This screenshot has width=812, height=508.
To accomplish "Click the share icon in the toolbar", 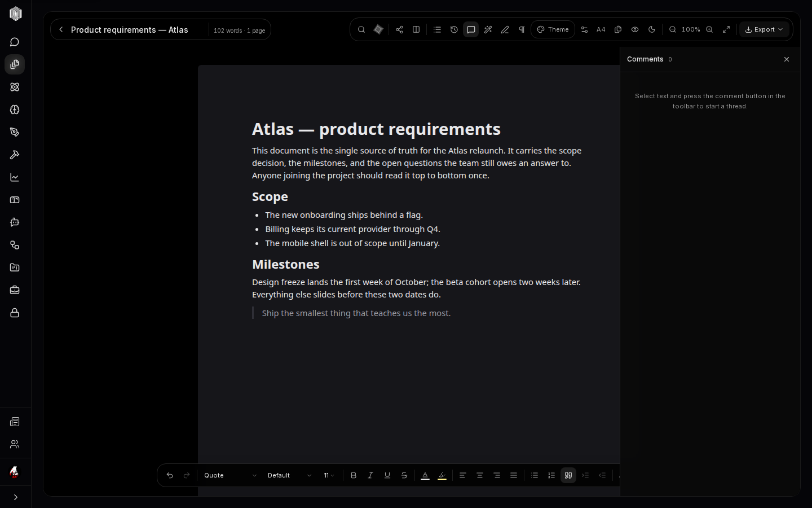I will point(399,30).
